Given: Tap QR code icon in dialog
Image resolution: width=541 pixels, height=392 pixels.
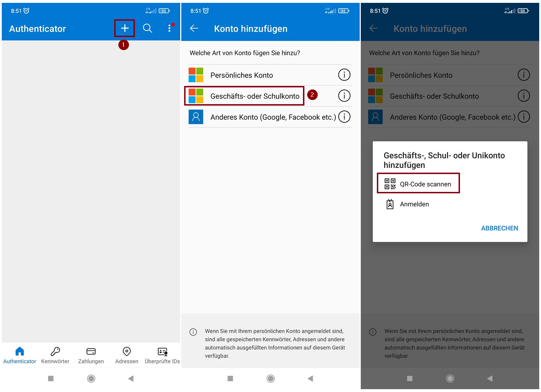Looking at the screenshot, I should pyautogui.click(x=390, y=184).
